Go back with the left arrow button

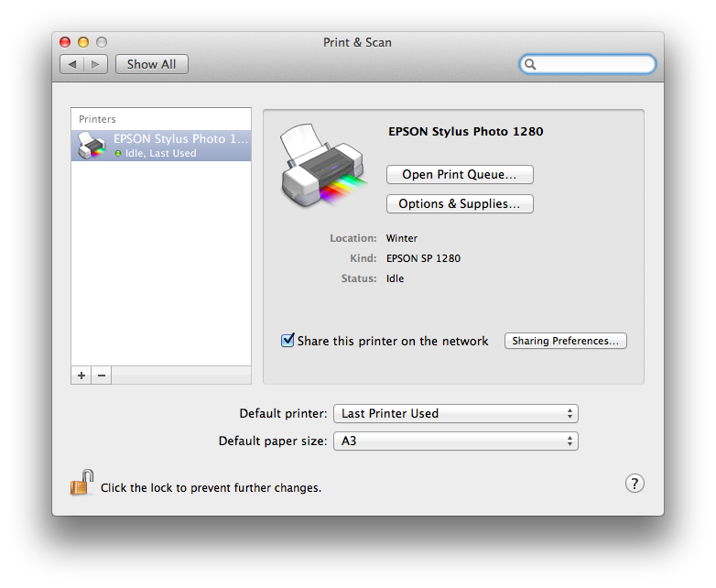pyautogui.click(x=72, y=64)
